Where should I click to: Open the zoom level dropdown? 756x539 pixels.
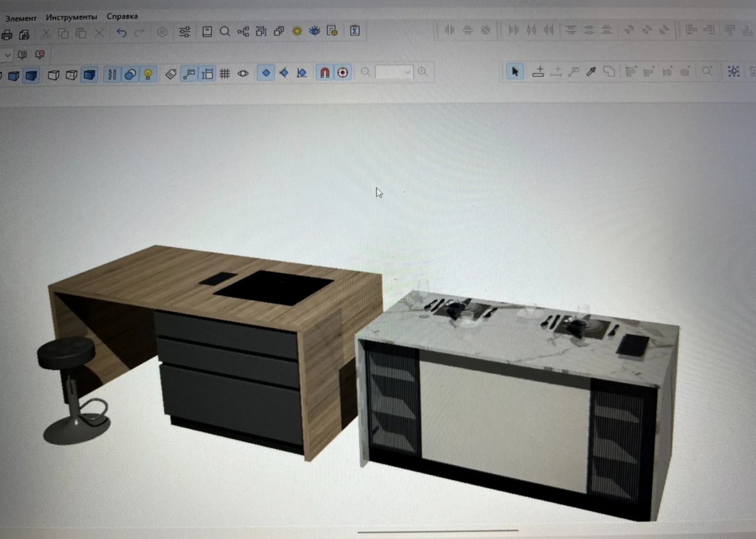(407, 73)
